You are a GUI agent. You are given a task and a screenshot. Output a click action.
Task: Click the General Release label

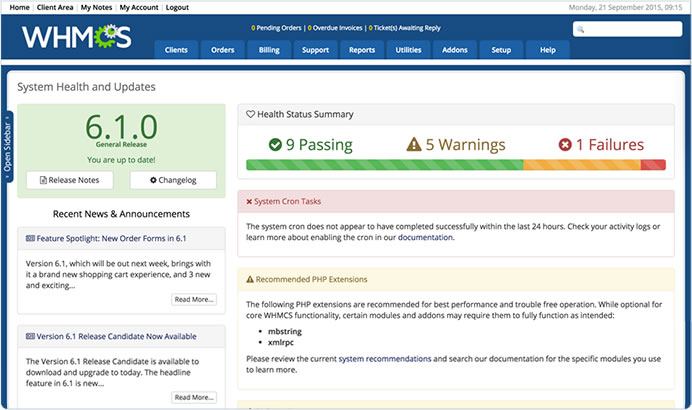[x=121, y=144]
